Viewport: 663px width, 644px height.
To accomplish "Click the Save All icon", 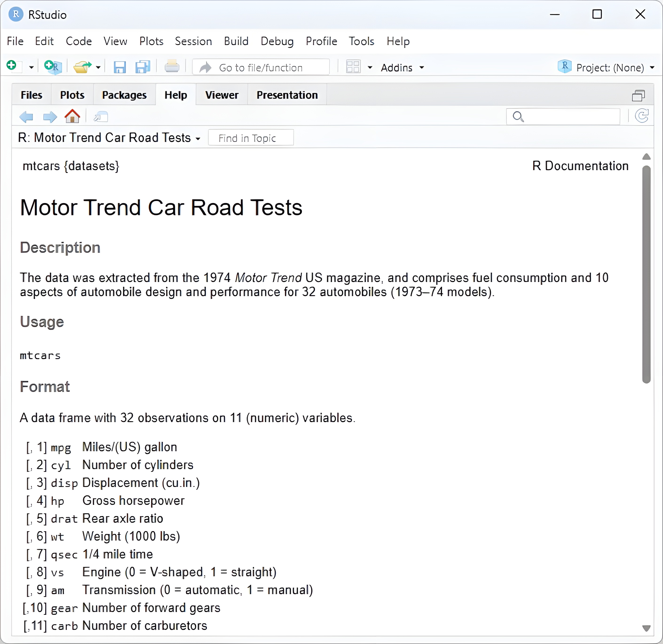I will pyautogui.click(x=142, y=67).
